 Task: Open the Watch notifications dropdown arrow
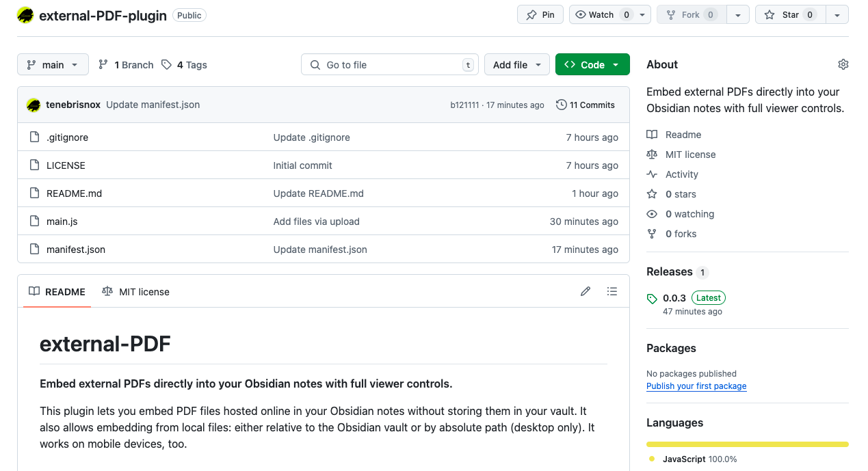pos(643,14)
